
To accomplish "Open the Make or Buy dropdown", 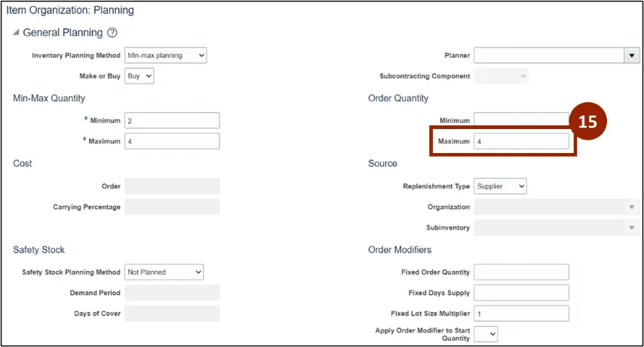I will 140,76.
